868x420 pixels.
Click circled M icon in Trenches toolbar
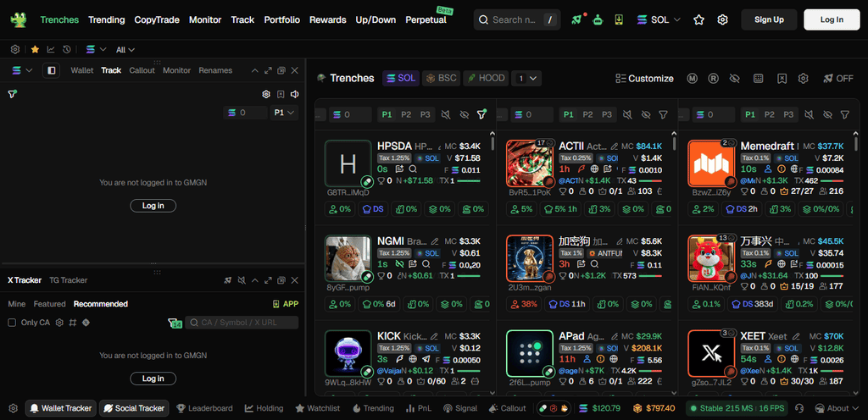click(x=693, y=79)
